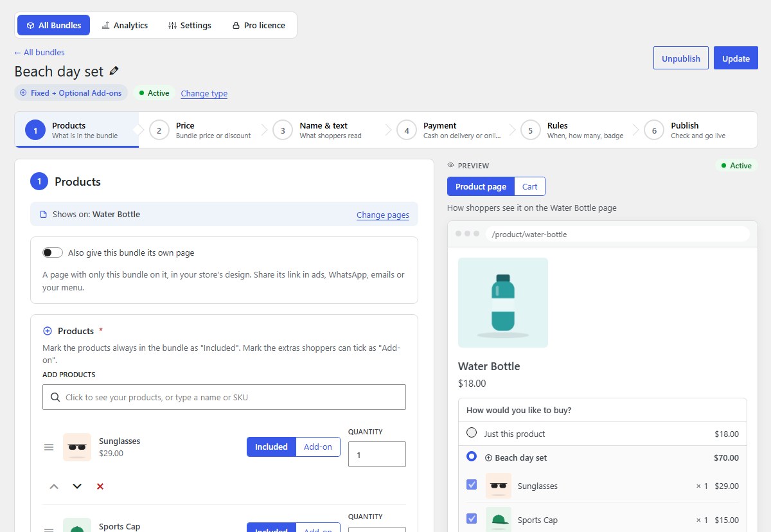Open the All Bundles tab

tap(54, 25)
